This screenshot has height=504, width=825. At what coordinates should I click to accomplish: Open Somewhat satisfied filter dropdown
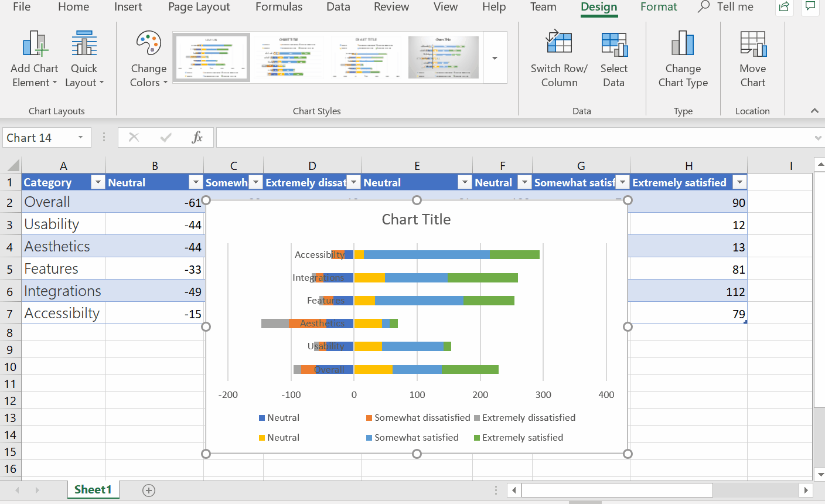[x=622, y=182]
